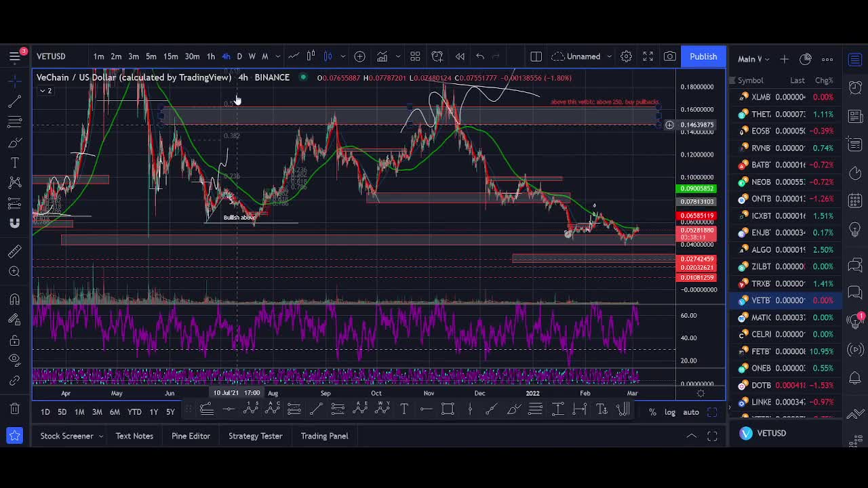Expand the indicator legend collapse arrow labeled 2
The image size is (868, 488).
click(x=46, y=90)
